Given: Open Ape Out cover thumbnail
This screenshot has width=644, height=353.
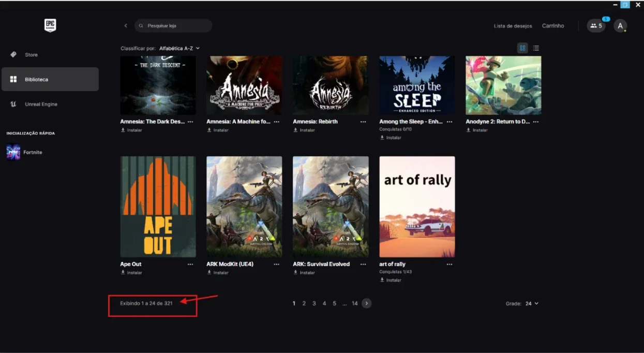Looking at the screenshot, I should pos(158,207).
